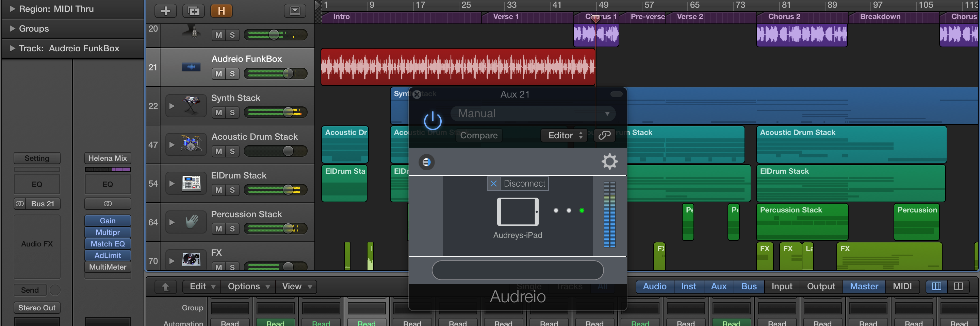Click the Setting button in the channel strip
The height and width of the screenshot is (326, 980).
[37, 158]
